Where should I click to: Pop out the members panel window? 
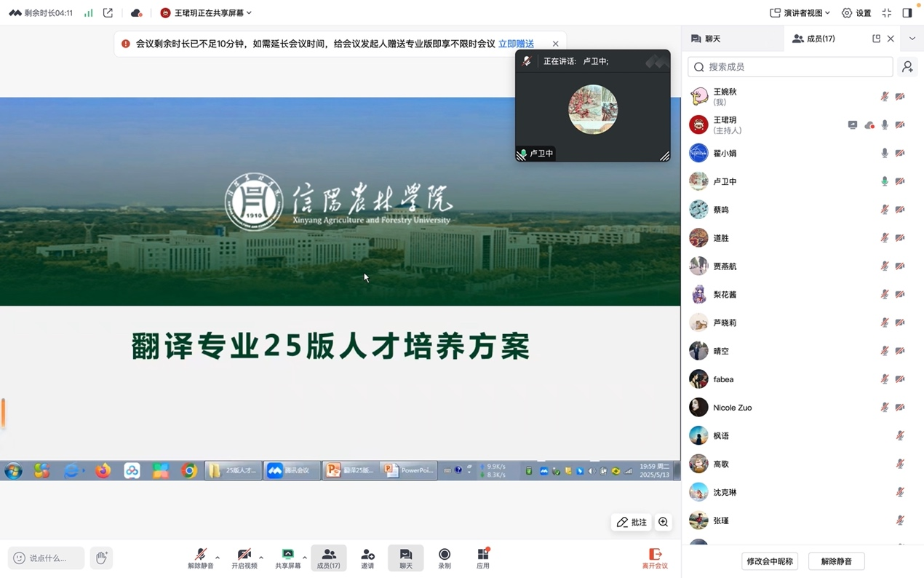tap(876, 39)
